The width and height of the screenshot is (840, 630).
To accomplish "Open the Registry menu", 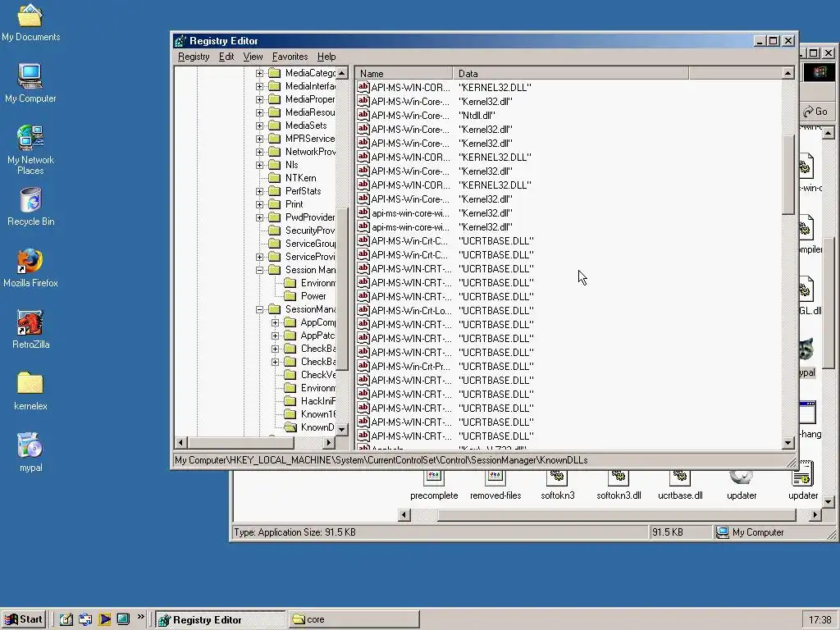I will [194, 57].
